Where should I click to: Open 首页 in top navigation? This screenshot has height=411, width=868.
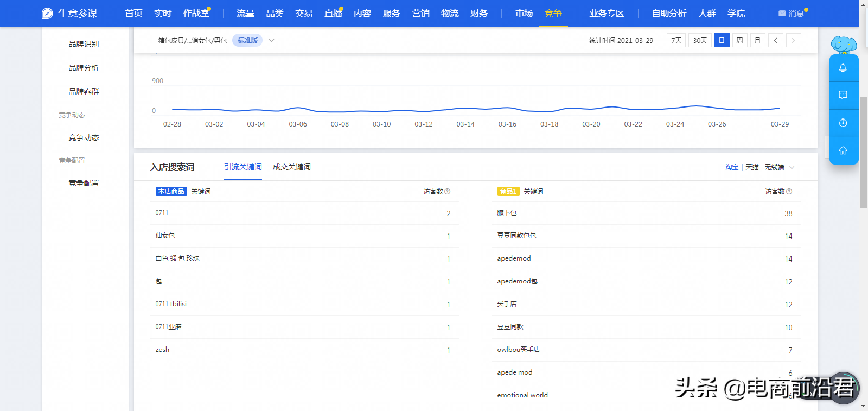[x=133, y=14]
